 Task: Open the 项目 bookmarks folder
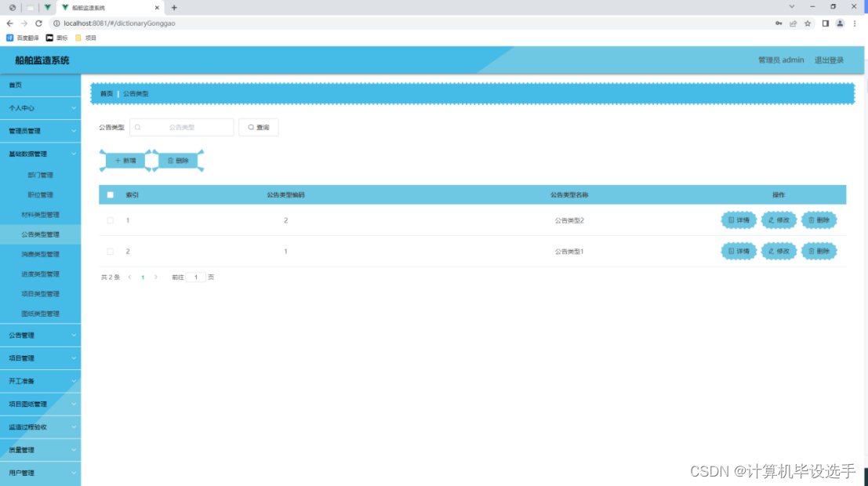85,38
